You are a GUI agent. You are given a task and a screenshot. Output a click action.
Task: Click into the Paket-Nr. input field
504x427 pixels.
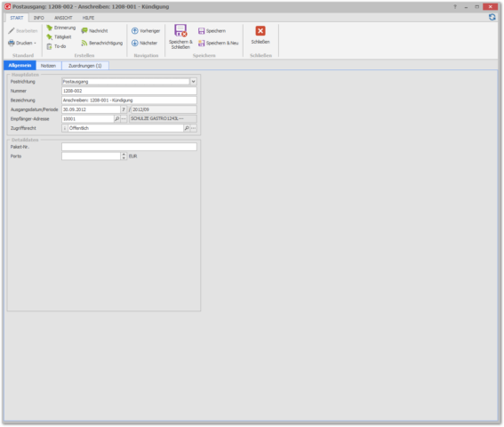click(x=129, y=147)
